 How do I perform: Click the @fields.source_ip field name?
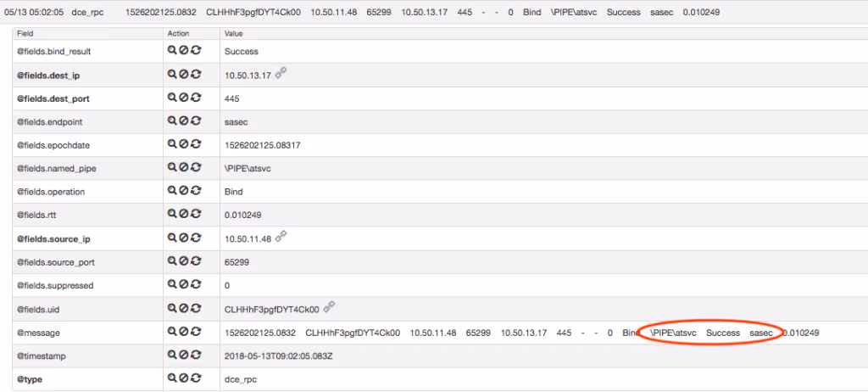(x=53, y=239)
